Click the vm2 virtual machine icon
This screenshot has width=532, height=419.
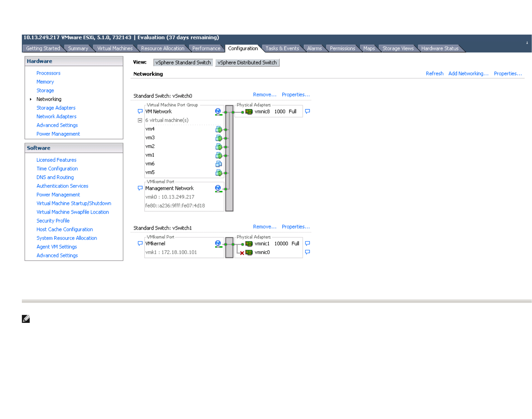click(x=219, y=147)
